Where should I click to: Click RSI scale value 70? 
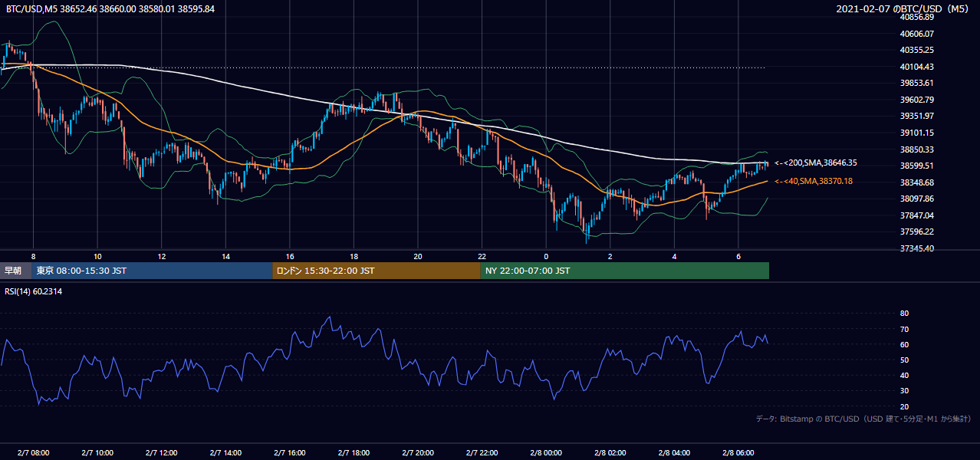click(x=904, y=329)
